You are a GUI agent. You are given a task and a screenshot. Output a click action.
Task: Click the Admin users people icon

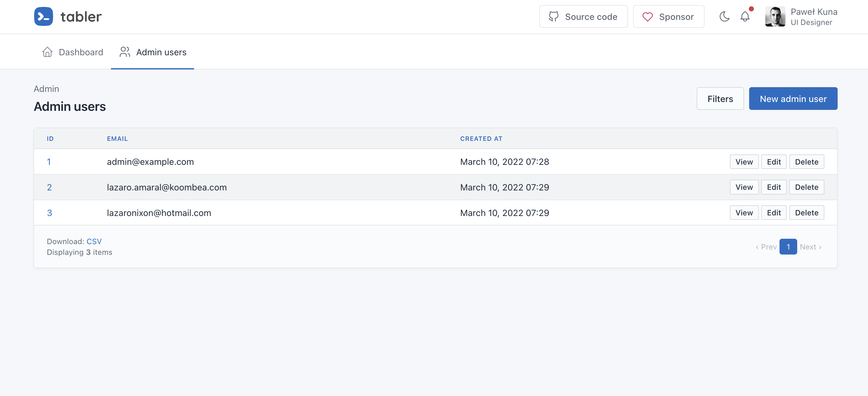[x=125, y=52]
